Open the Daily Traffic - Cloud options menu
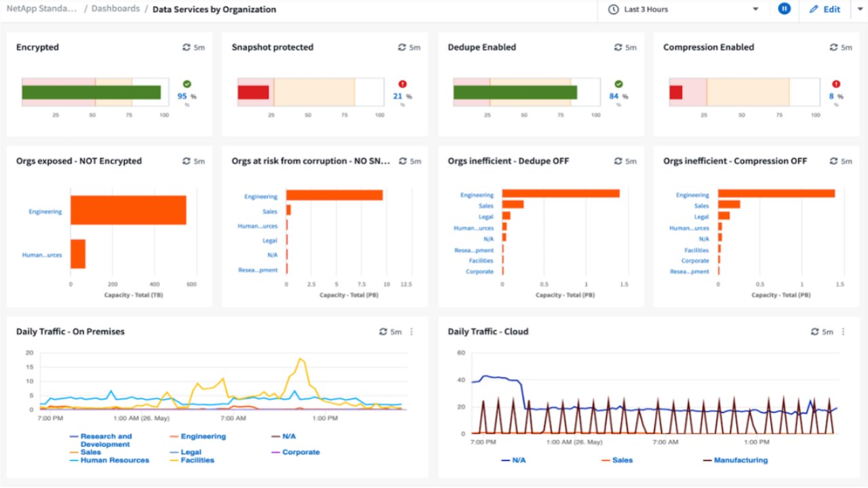This screenshot has width=868, height=488. pos(844,331)
